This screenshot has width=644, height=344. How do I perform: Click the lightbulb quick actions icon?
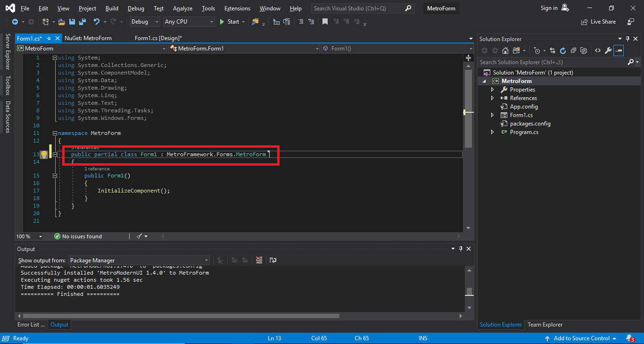pyautogui.click(x=44, y=154)
